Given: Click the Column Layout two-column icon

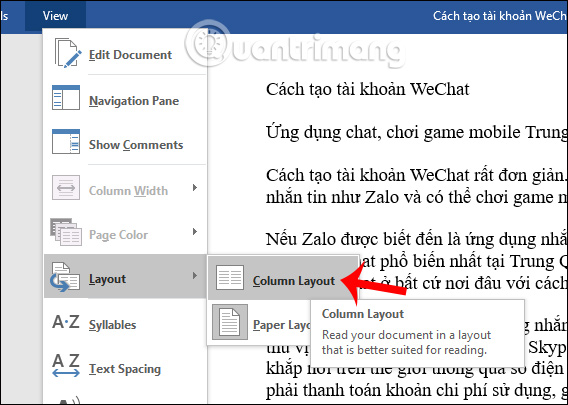Looking at the screenshot, I should (230, 277).
